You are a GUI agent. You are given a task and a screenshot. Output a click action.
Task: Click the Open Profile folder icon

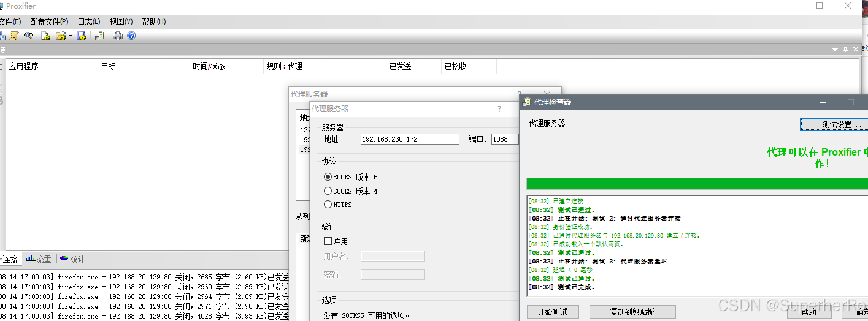click(61, 36)
